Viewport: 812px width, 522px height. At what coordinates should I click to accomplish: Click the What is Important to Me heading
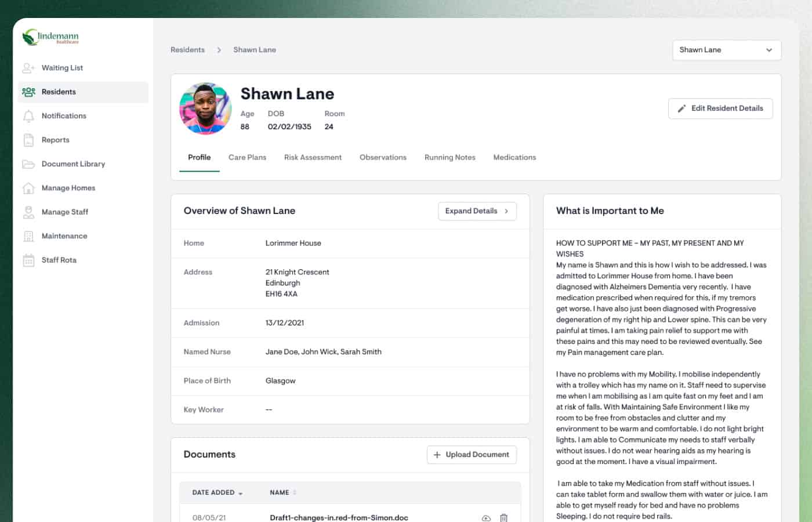tap(610, 211)
